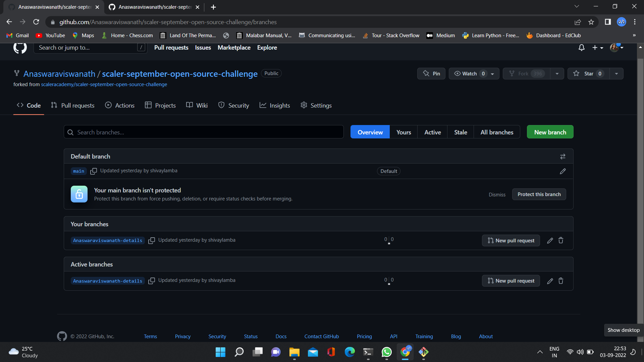Switch to the Insights tab

click(280, 105)
